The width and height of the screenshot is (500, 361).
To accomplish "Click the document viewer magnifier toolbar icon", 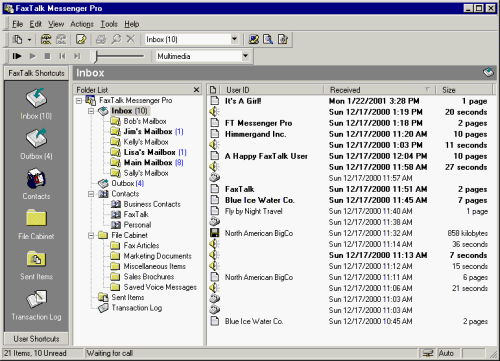I will coord(268,39).
